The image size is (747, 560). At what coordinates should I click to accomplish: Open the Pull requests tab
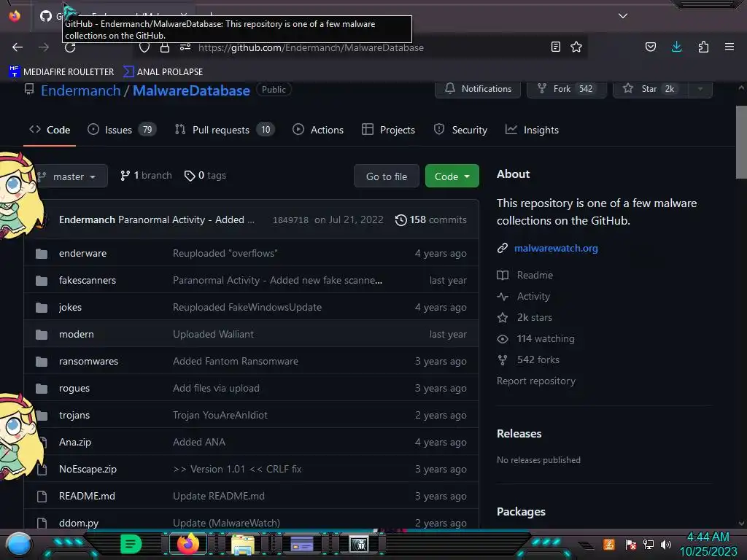[x=225, y=130]
